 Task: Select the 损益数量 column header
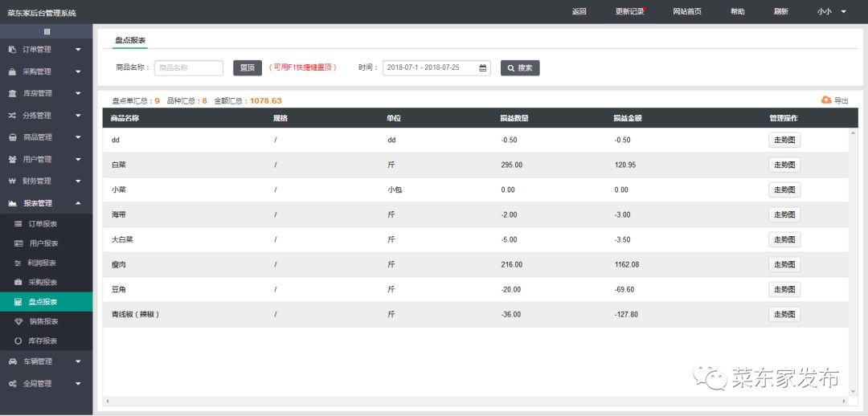(514, 118)
